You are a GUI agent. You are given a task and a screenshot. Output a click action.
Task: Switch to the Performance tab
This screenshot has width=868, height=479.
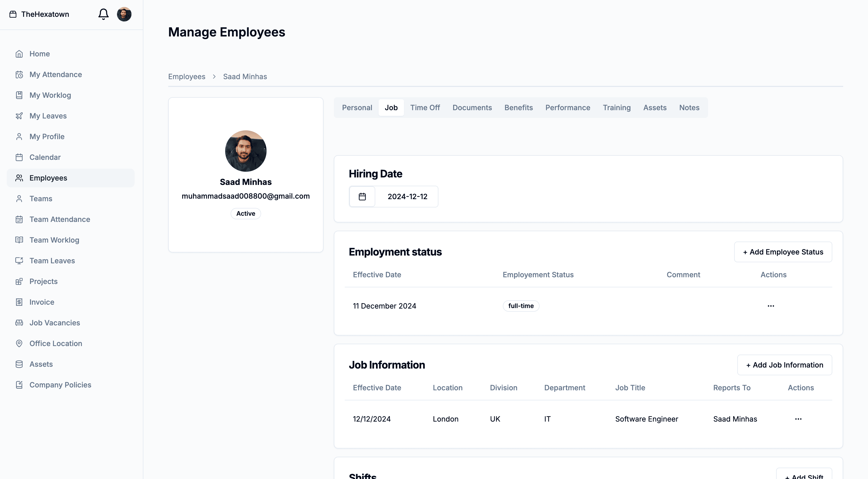pos(568,107)
